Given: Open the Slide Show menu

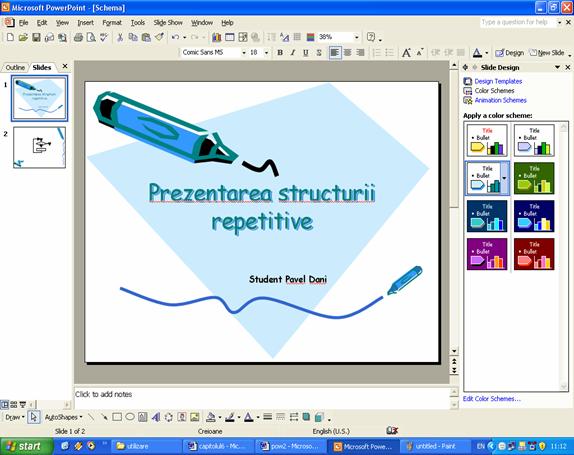Looking at the screenshot, I should [x=168, y=23].
